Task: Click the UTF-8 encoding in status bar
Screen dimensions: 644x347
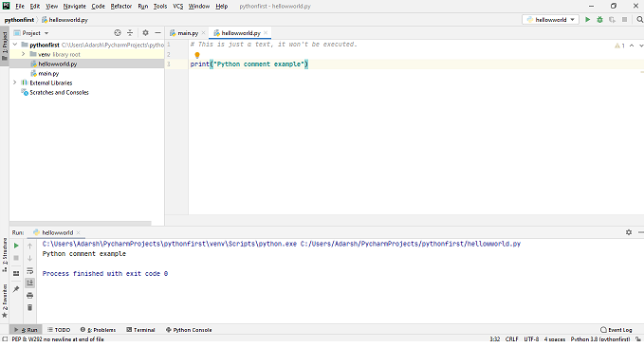Action: pyautogui.click(x=531, y=339)
